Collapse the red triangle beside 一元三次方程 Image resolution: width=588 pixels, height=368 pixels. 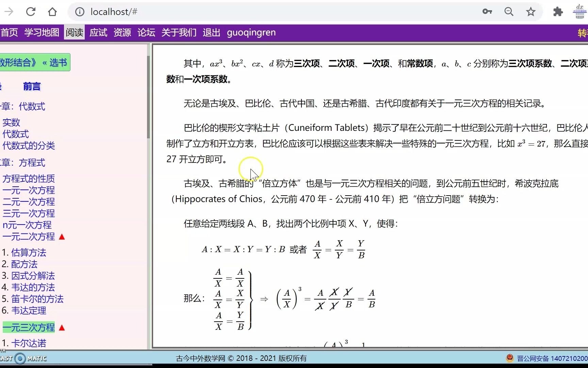[x=62, y=328]
